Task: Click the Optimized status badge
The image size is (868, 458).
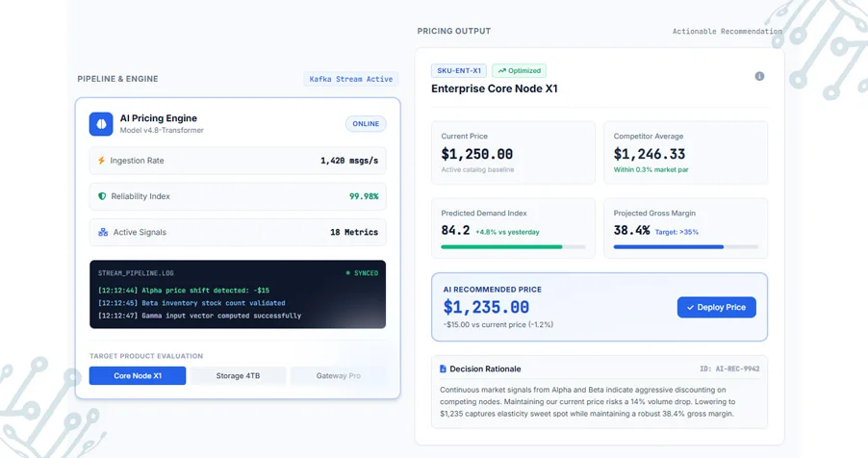Action: (520, 71)
